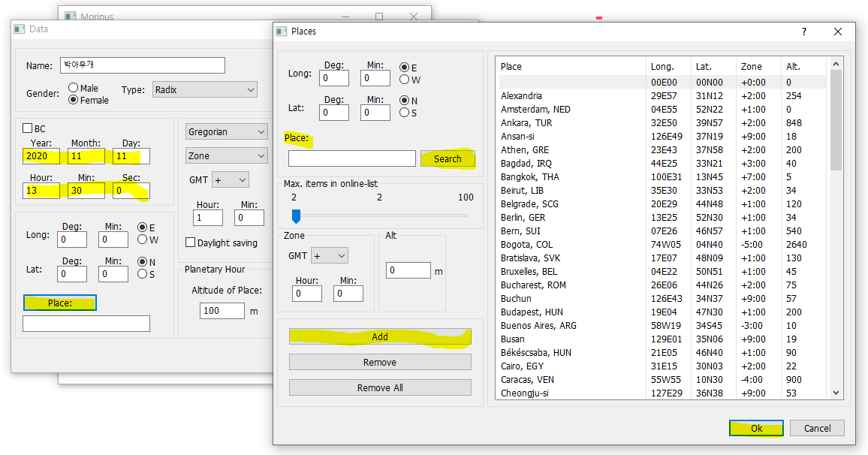The width and height of the screenshot is (868, 455).
Task: Select Male gender radio button
Action: pyautogui.click(x=74, y=88)
